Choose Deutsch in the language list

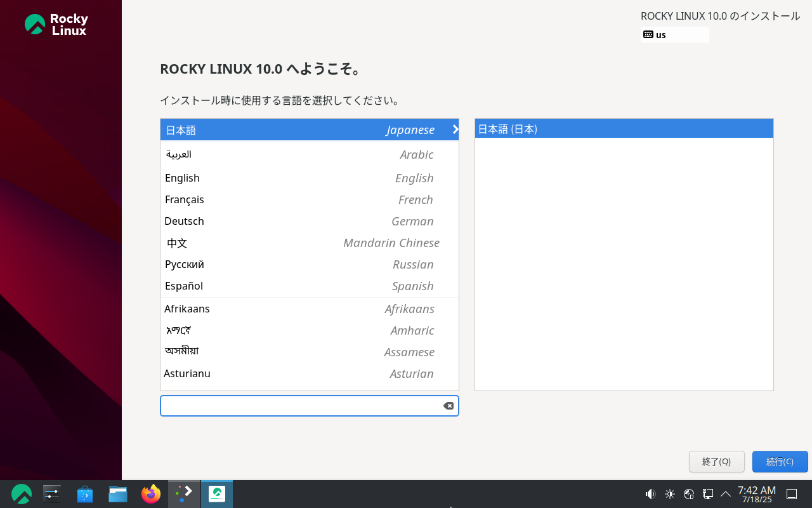click(310, 221)
